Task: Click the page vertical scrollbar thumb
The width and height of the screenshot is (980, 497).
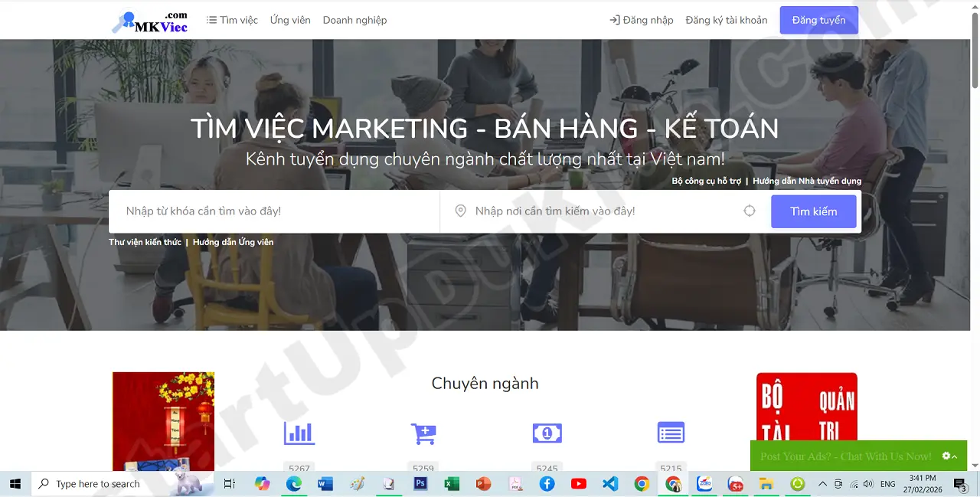Action: 975,52
